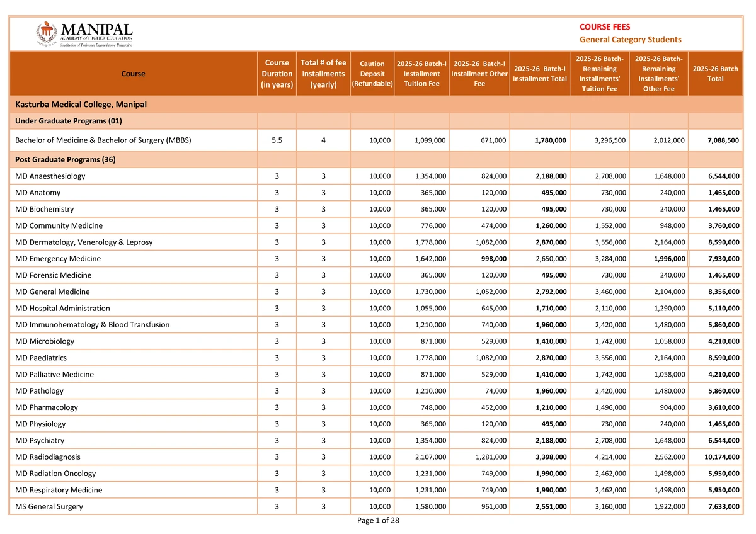Click MBBS batch total 7,088,500
The height and width of the screenshot is (534, 756).
click(x=724, y=140)
